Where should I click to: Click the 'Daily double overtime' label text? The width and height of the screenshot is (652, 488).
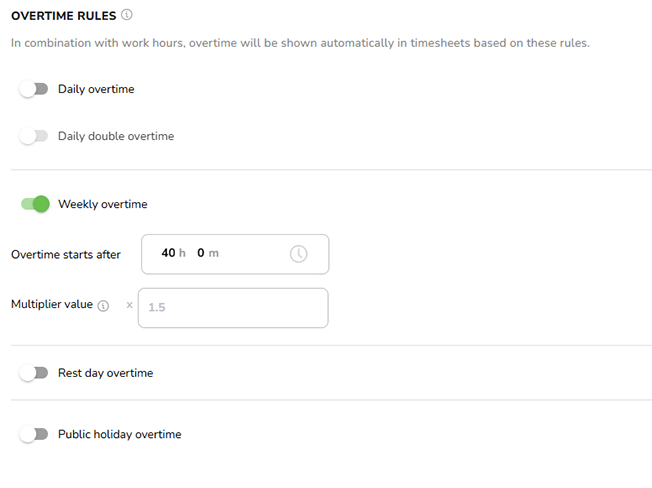[116, 136]
